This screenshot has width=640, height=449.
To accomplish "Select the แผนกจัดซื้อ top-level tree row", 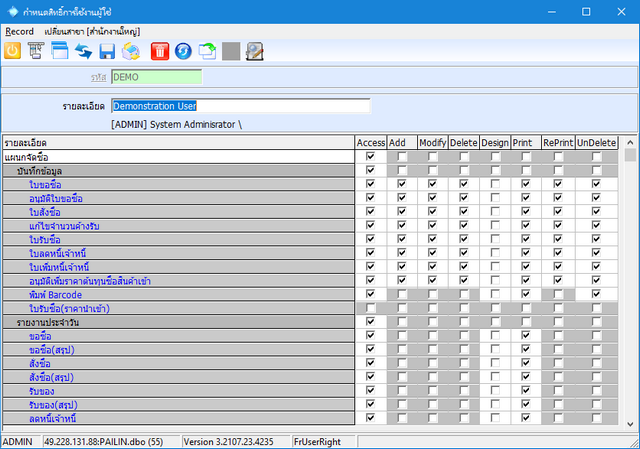I will (x=40, y=157).
